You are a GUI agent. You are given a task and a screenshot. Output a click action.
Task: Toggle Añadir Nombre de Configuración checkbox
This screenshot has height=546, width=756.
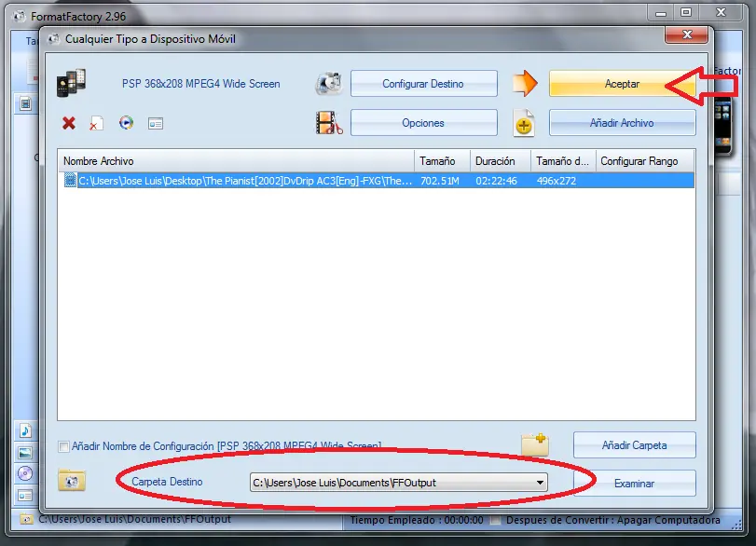[x=63, y=446]
